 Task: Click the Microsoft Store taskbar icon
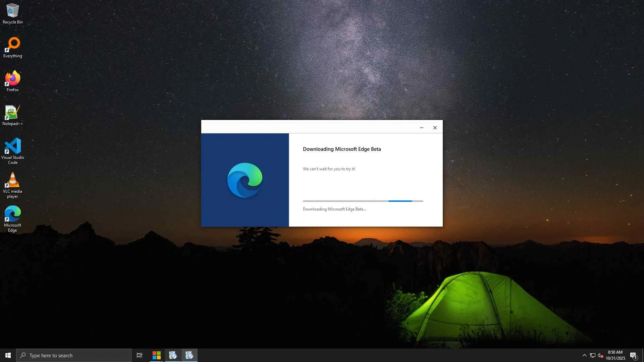pos(157,355)
